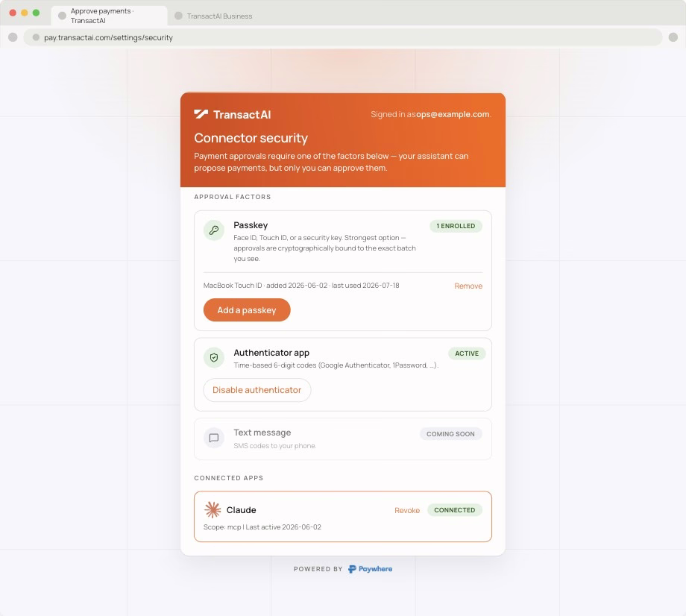Image resolution: width=686 pixels, height=616 pixels.
Task: Click the Passkey title
Action: click(251, 225)
